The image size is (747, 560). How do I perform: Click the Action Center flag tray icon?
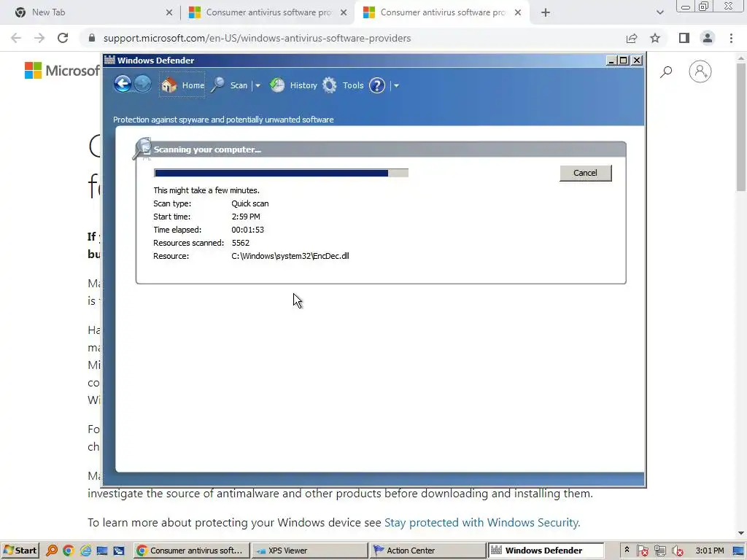pos(642,551)
